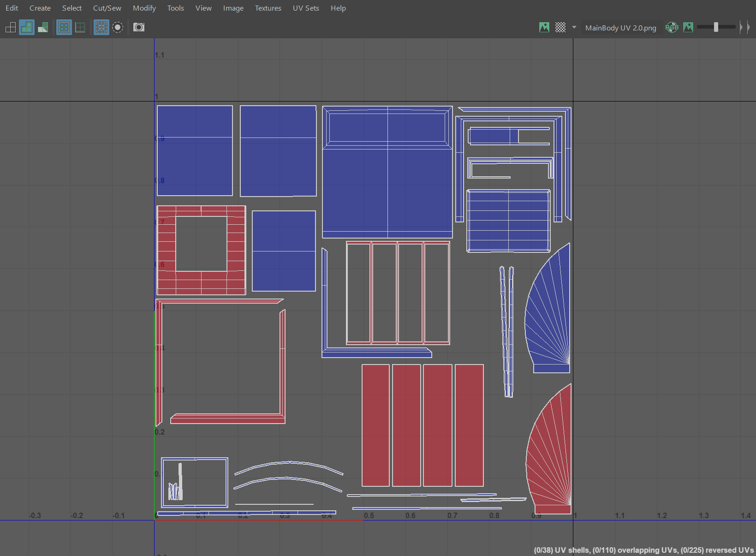Enable wireframe UV display mode
This screenshot has width=756, height=556.
click(x=11, y=27)
